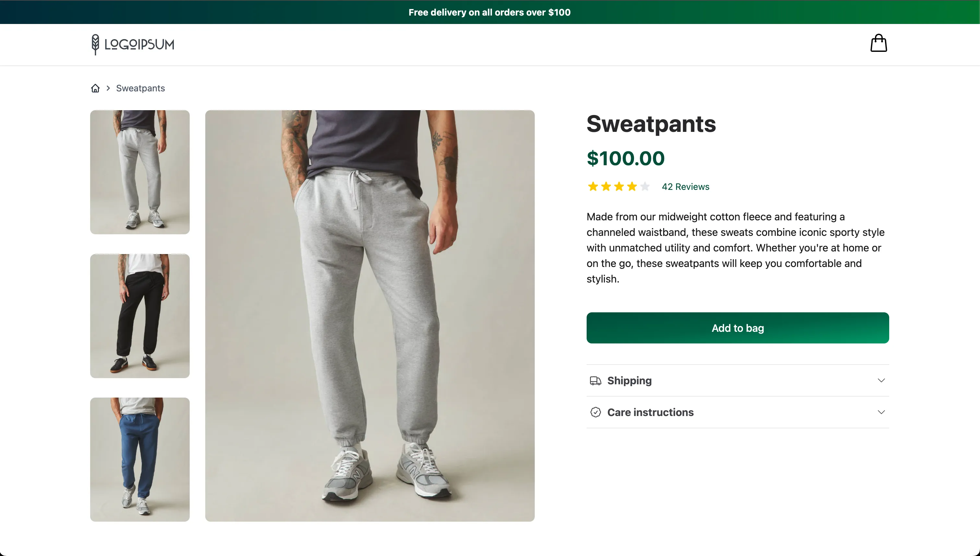
Task: Click the care instructions checkmark badge icon
Action: tap(595, 412)
